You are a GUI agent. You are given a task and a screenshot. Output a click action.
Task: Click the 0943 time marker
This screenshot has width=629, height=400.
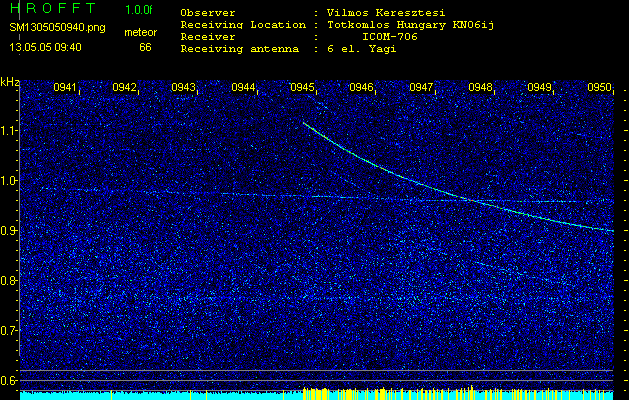click(x=183, y=88)
